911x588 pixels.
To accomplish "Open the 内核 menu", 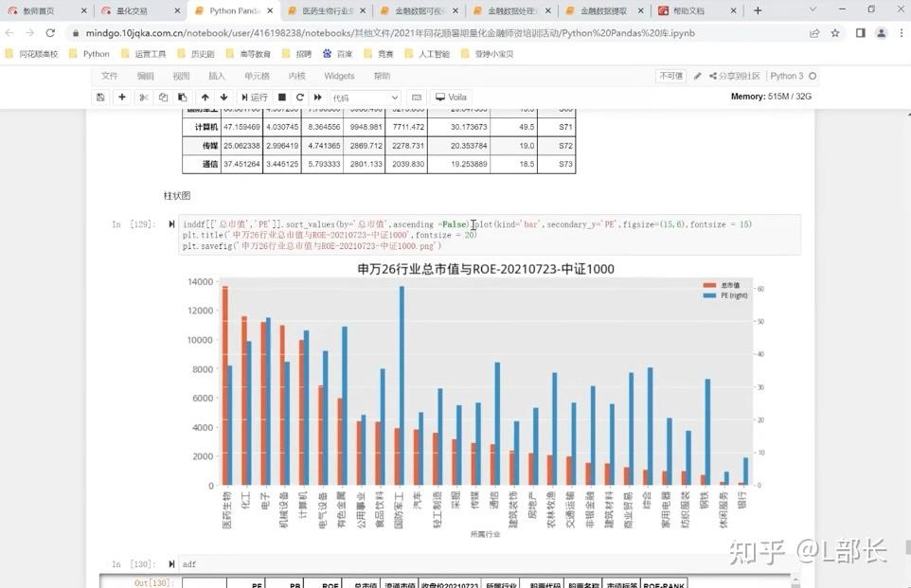I will click(x=297, y=76).
